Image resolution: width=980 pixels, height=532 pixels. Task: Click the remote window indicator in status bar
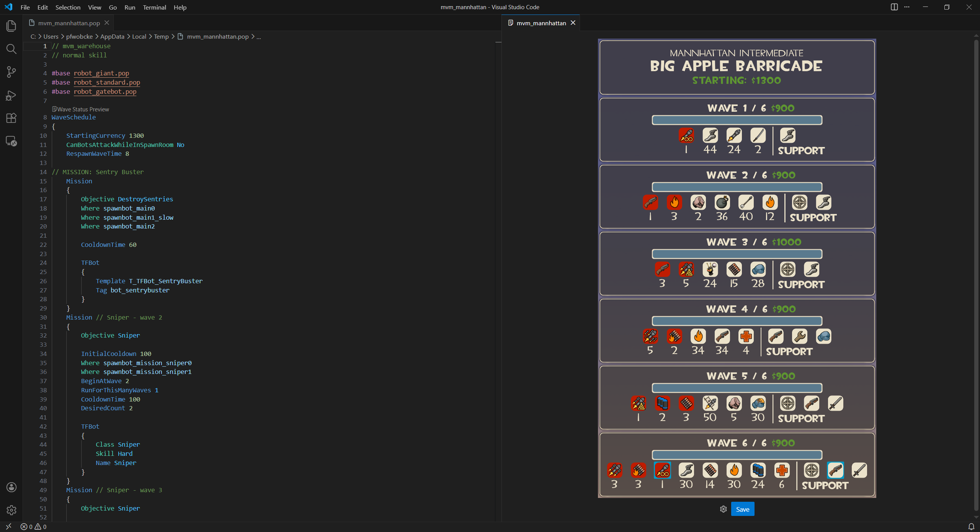[x=8, y=527]
